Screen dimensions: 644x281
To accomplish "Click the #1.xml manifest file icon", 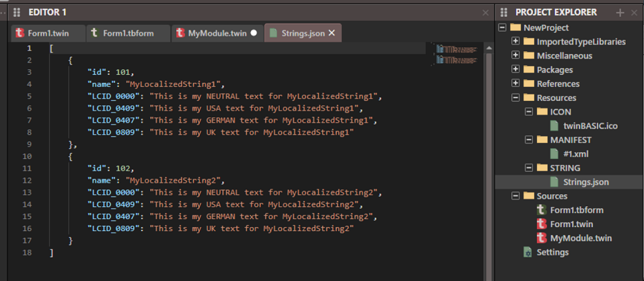I will 554,154.
